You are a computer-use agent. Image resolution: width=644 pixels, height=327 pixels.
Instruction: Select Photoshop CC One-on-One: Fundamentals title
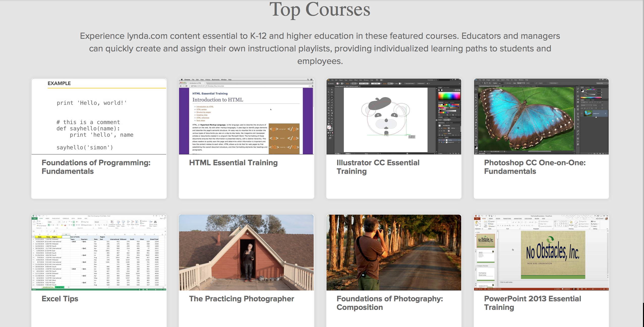point(535,167)
